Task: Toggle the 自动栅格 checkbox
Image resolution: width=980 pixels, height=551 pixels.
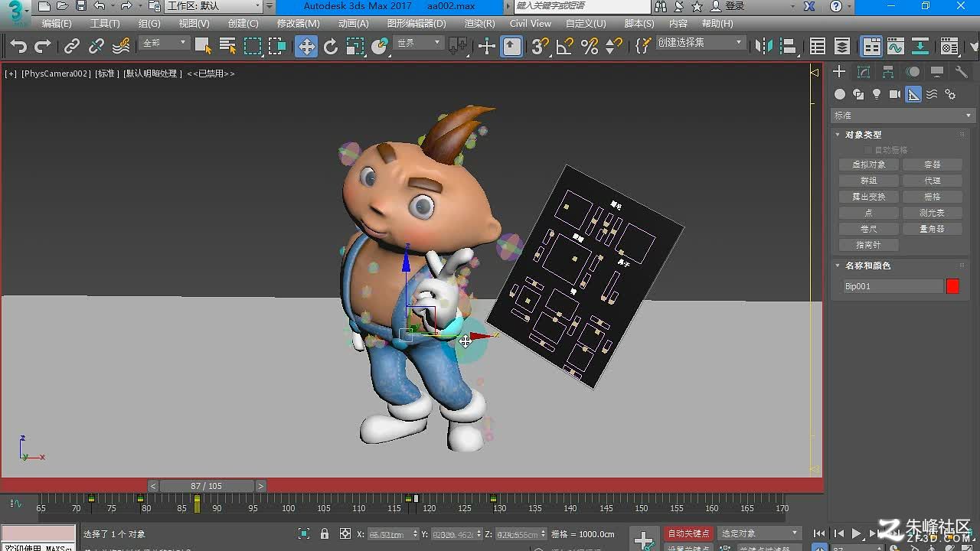Action: pyautogui.click(x=868, y=150)
